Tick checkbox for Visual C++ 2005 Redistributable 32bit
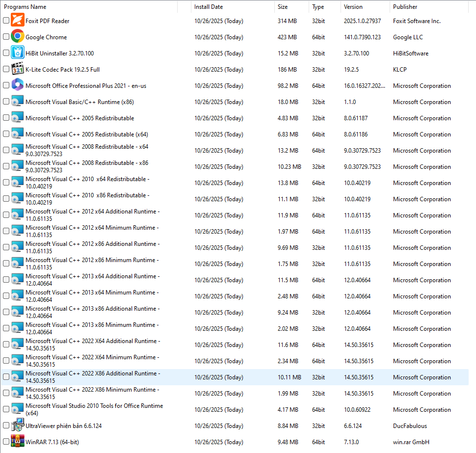Screen dimensions: 476x453 click(x=6, y=117)
